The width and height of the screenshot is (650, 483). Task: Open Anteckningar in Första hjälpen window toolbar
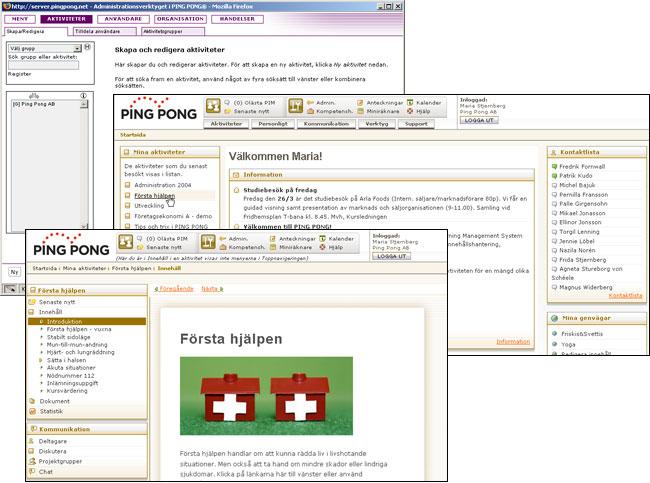click(293, 238)
